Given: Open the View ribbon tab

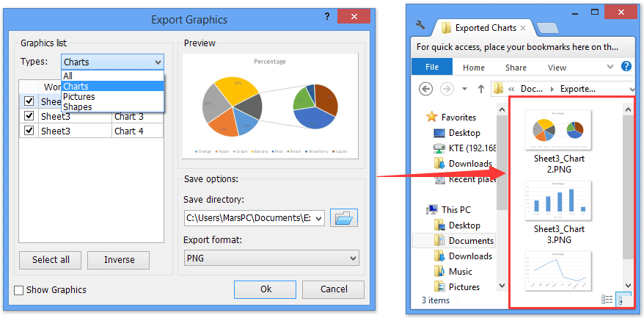Looking at the screenshot, I should pyautogui.click(x=557, y=68).
